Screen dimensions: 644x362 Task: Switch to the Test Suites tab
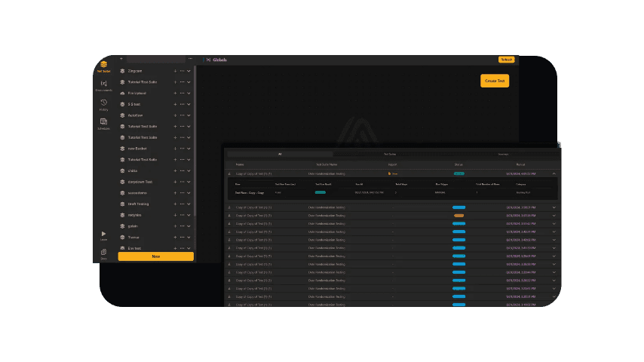(389, 154)
